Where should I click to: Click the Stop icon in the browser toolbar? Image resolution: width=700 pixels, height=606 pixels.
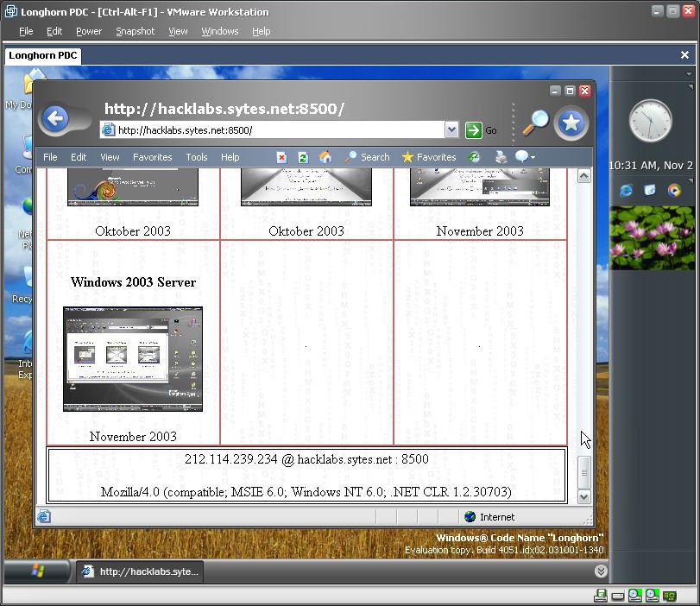point(281,157)
